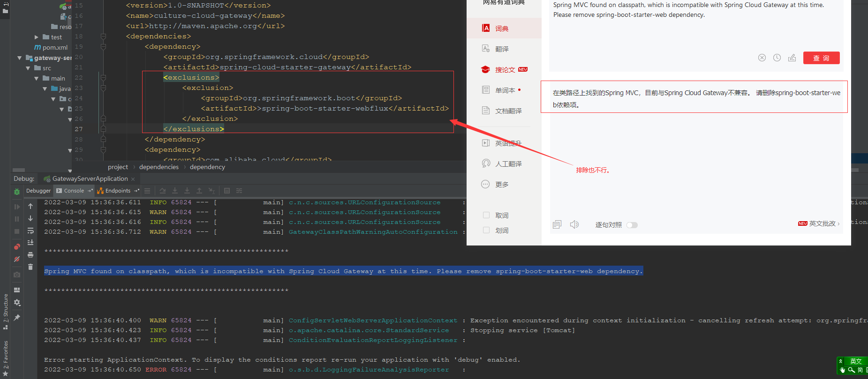Click the 更多 more options icon
The height and width of the screenshot is (379, 868).
coord(486,184)
